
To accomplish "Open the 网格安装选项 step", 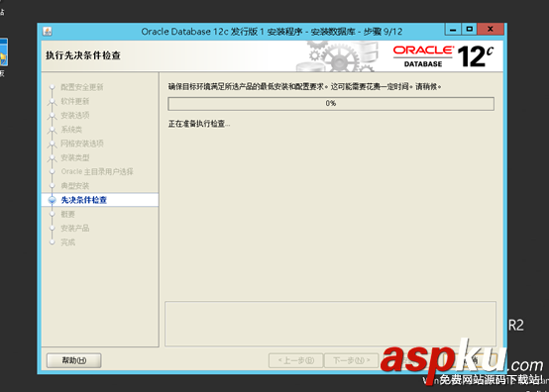I will [x=82, y=144].
